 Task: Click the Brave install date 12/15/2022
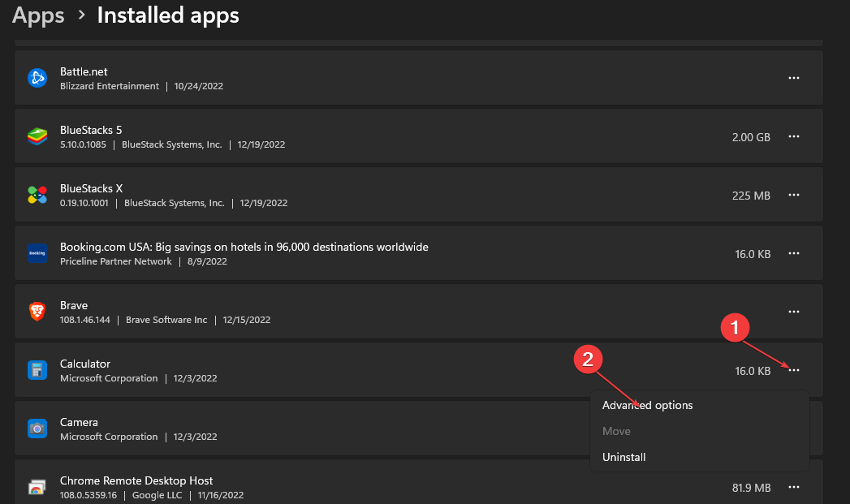click(247, 320)
